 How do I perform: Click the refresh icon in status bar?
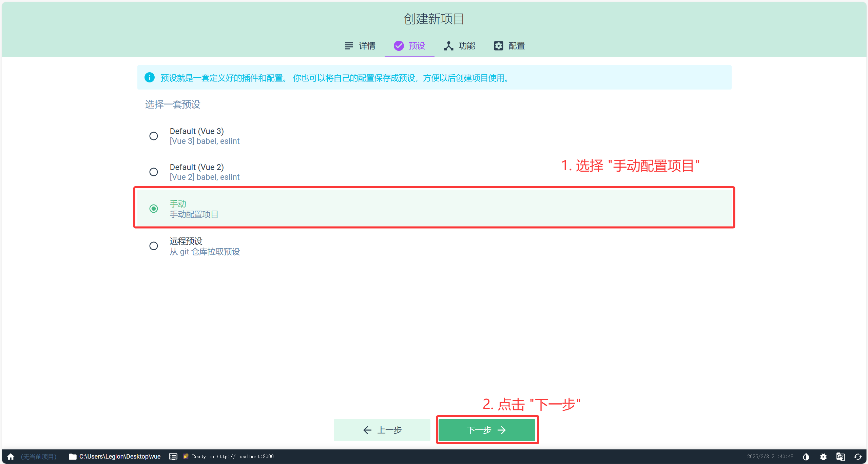click(858, 457)
